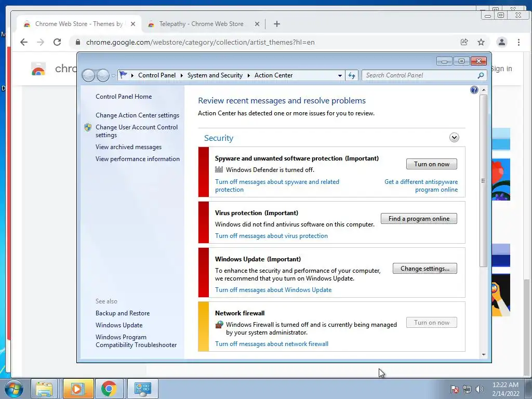Click Action Center flag in system tray
The image size is (532, 399).
pyautogui.click(x=454, y=389)
